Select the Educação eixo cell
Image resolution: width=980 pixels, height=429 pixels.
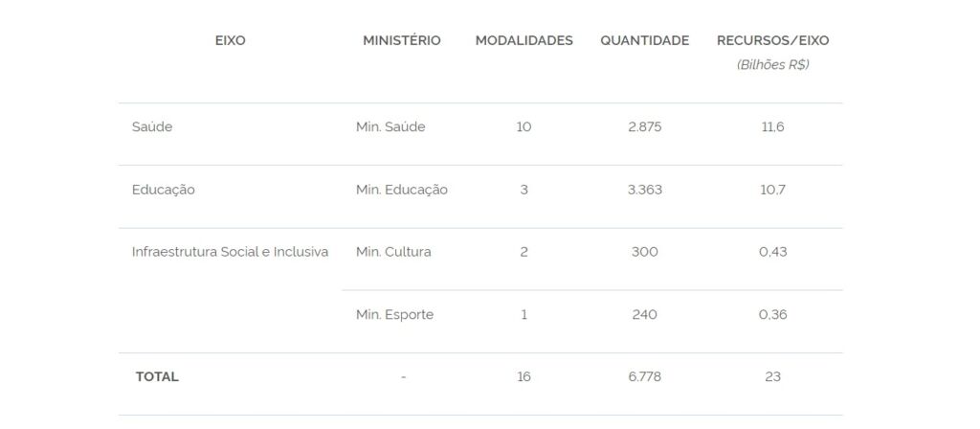(x=163, y=190)
